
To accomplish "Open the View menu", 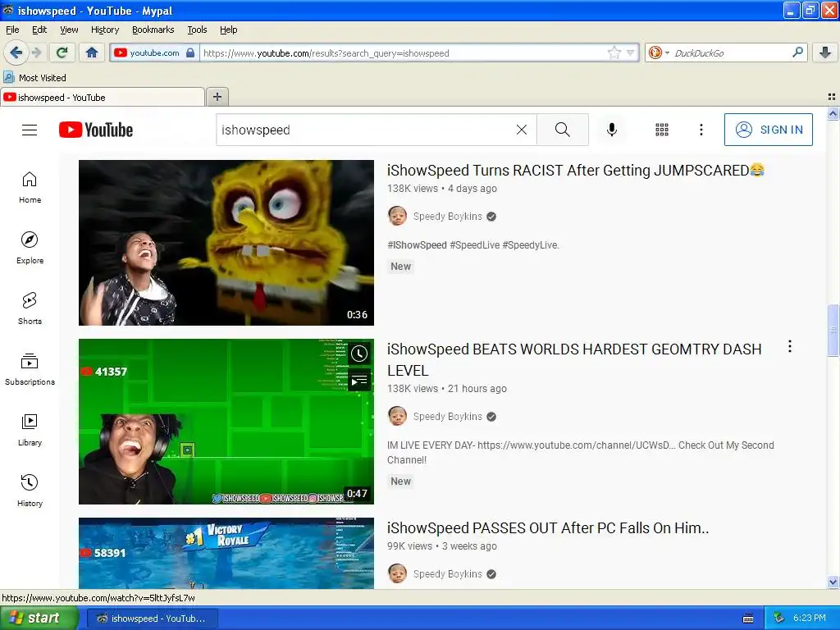I will tap(69, 30).
